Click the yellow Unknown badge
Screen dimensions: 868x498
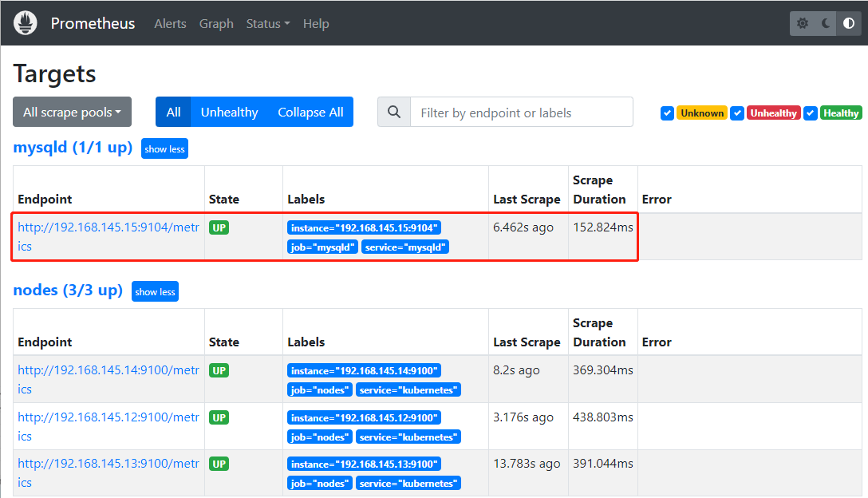[702, 113]
